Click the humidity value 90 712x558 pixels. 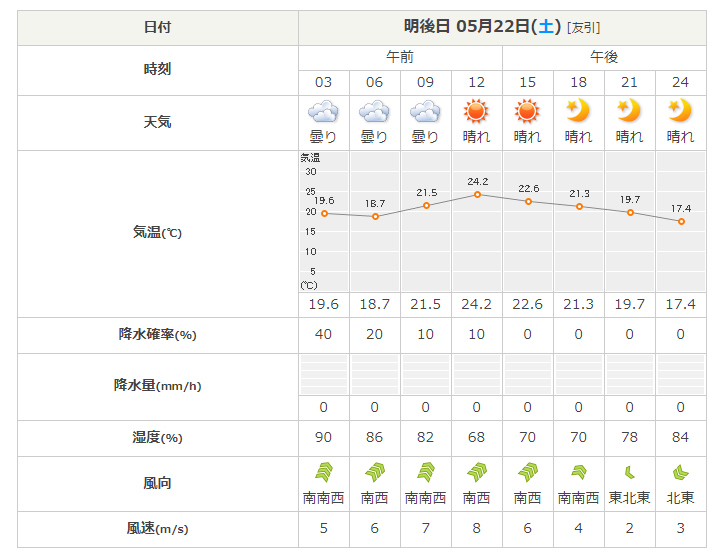point(323,437)
